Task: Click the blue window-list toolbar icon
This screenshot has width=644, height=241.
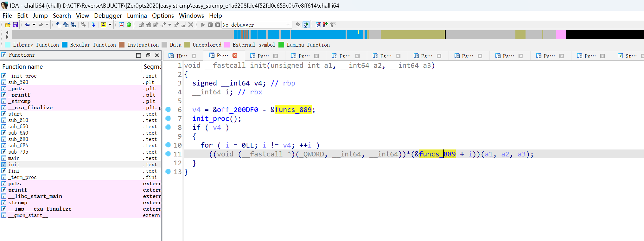Action: [318, 25]
